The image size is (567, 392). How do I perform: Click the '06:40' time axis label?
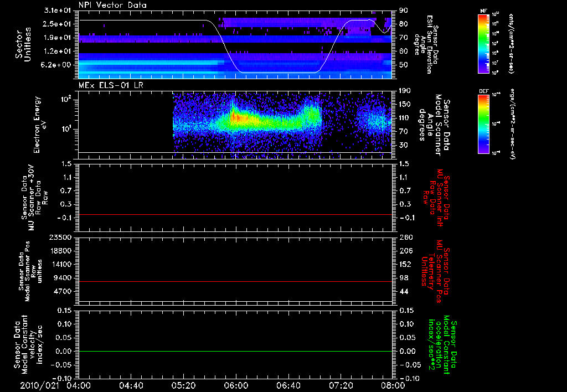288,386
